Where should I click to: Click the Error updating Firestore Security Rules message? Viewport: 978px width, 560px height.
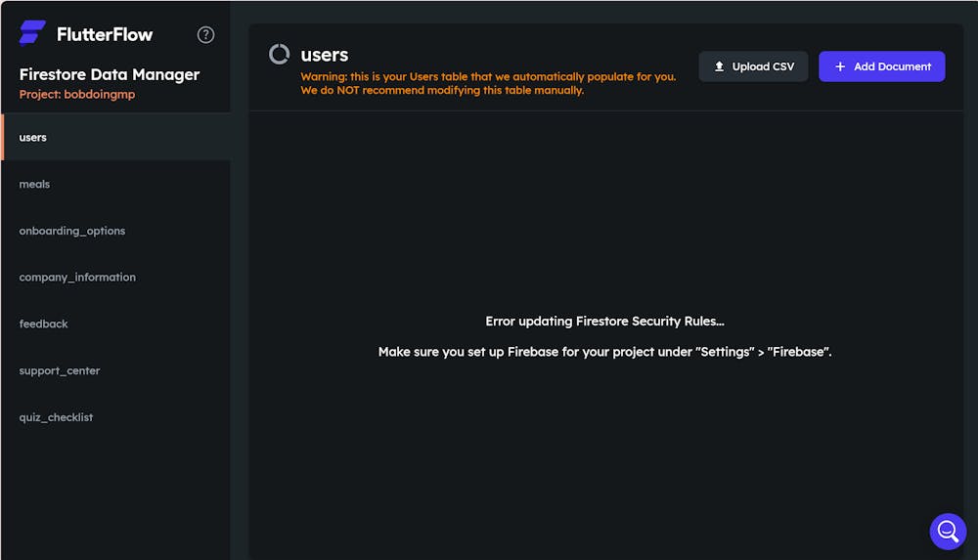605,322
